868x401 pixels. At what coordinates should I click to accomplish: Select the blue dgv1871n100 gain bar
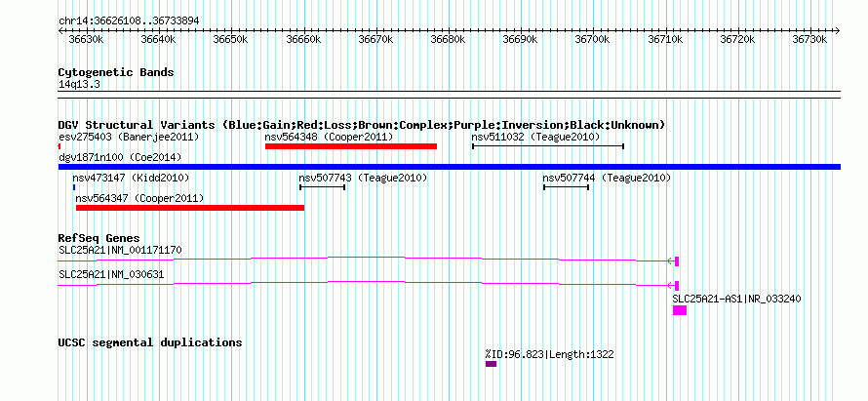click(x=450, y=167)
